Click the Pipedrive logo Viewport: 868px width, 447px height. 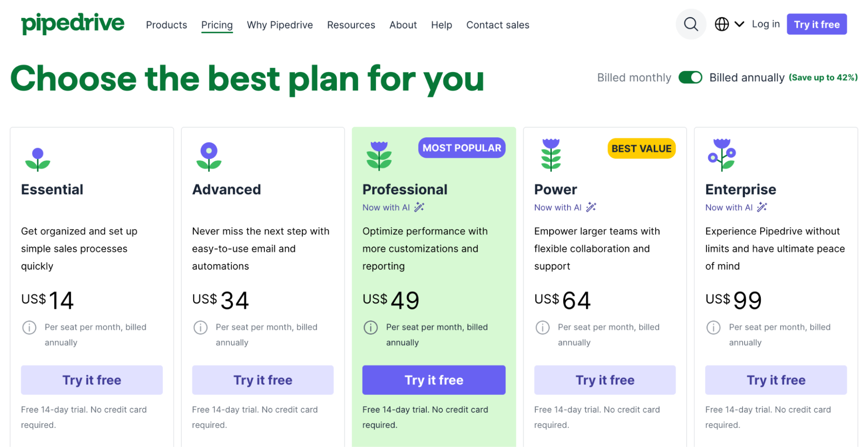pyautogui.click(x=73, y=23)
